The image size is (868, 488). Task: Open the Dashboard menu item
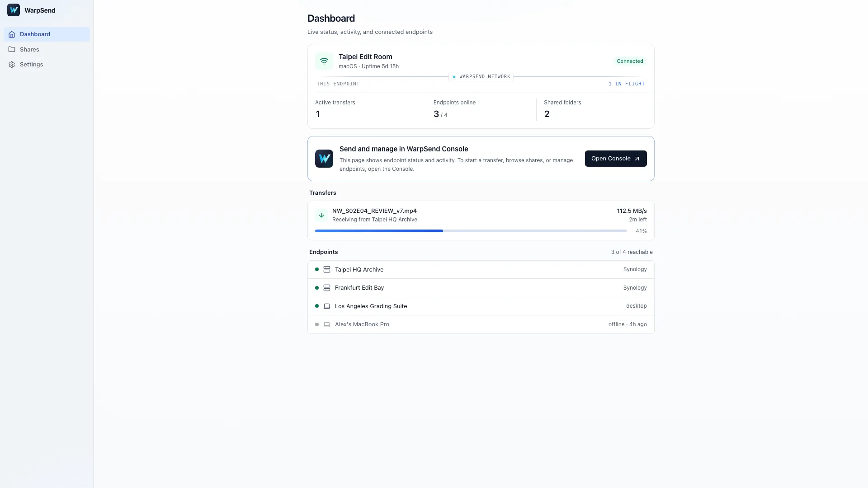(x=47, y=34)
